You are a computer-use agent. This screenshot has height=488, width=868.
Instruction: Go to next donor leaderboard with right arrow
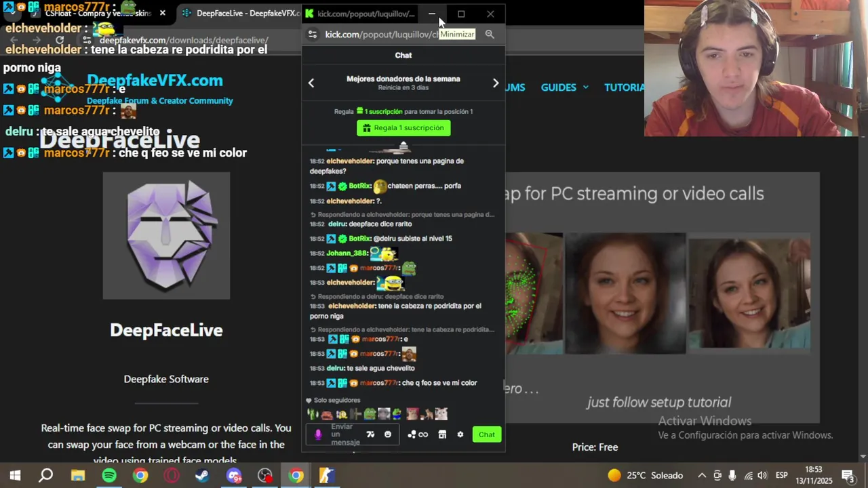[x=496, y=83]
